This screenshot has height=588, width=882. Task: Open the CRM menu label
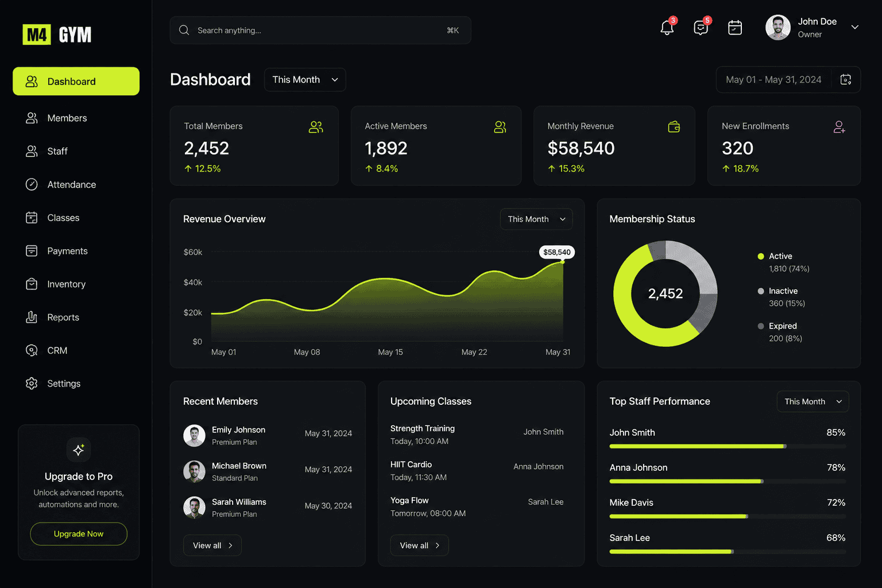[x=57, y=350]
